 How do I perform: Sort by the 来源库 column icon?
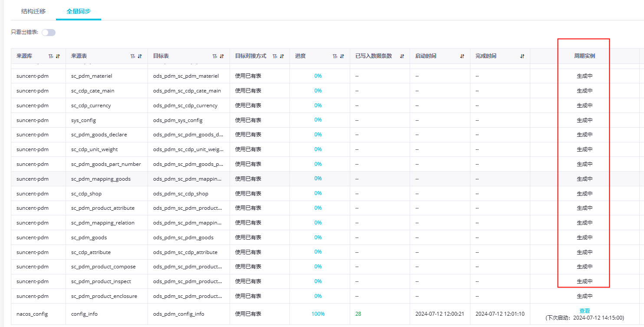point(58,56)
